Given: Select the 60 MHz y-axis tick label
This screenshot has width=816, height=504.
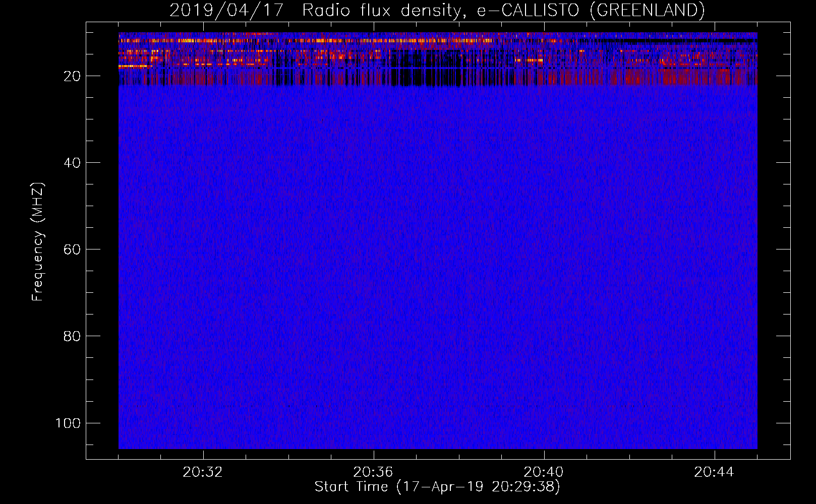Looking at the screenshot, I should point(72,249).
